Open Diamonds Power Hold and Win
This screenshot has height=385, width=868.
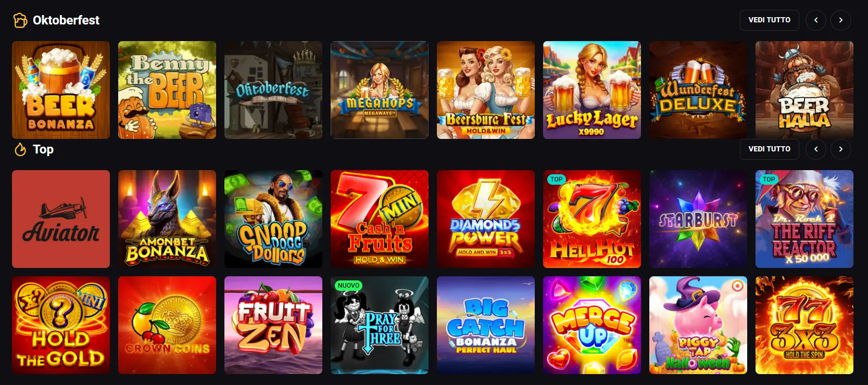point(486,219)
